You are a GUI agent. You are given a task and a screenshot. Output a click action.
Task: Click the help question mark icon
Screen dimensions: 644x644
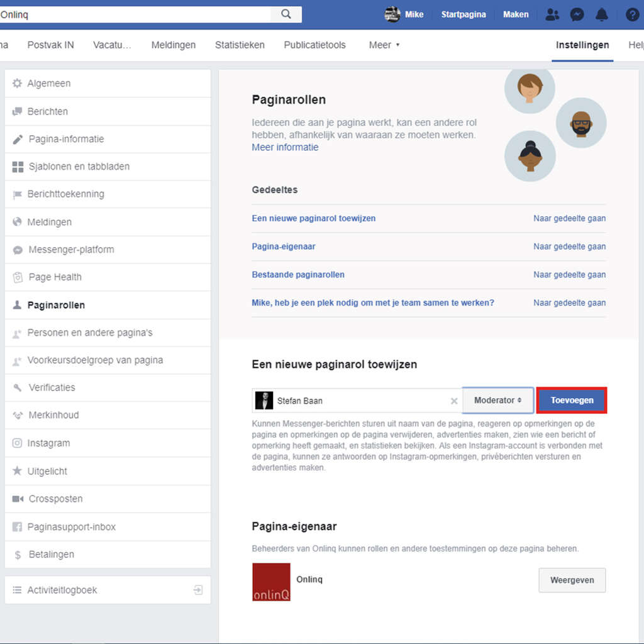632,14
